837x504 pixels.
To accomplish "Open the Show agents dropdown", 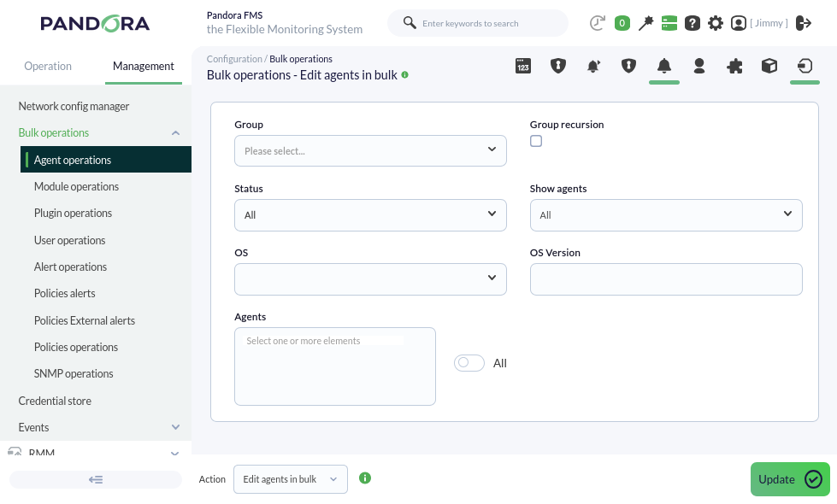I will (x=666, y=215).
